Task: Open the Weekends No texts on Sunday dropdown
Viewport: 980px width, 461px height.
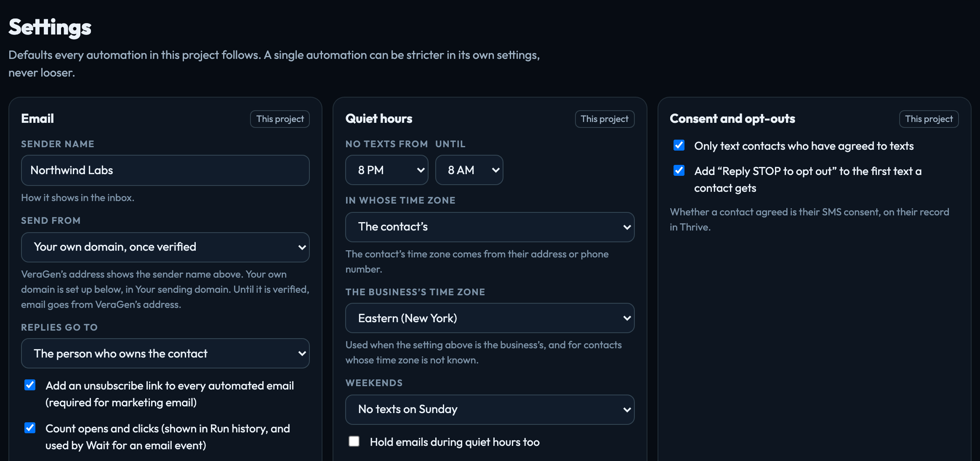Action: (x=490, y=410)
